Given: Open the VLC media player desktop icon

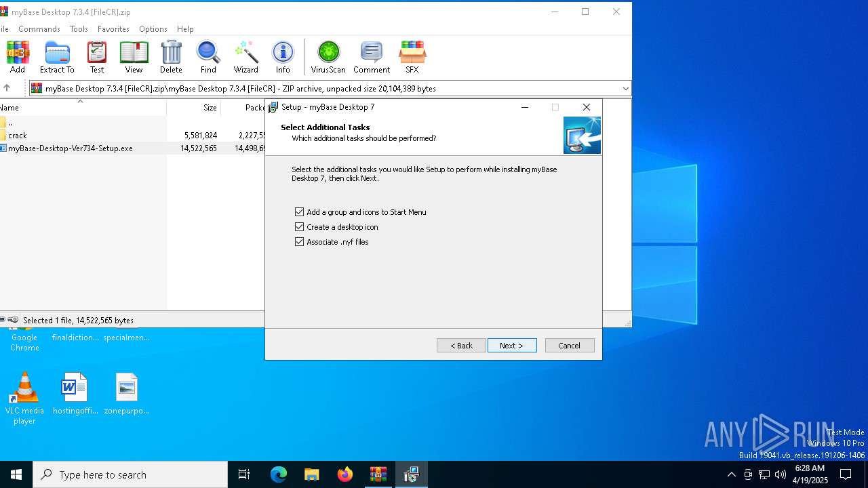Looking at the screenshot, I should pos(24,399).
